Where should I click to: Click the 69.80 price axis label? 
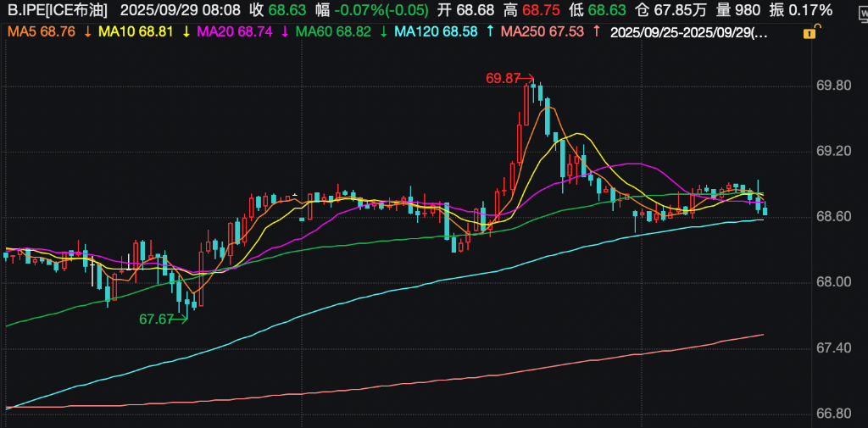[832, 86]
